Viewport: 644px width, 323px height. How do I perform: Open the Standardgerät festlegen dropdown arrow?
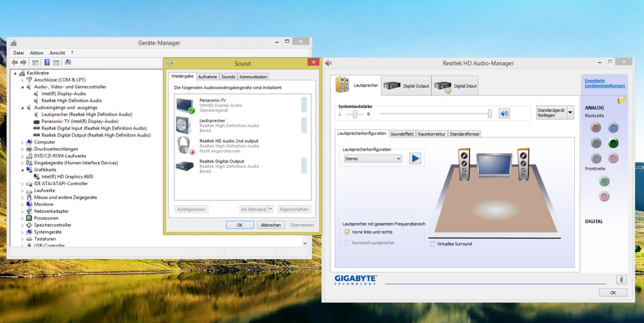(x=570, y=113)
